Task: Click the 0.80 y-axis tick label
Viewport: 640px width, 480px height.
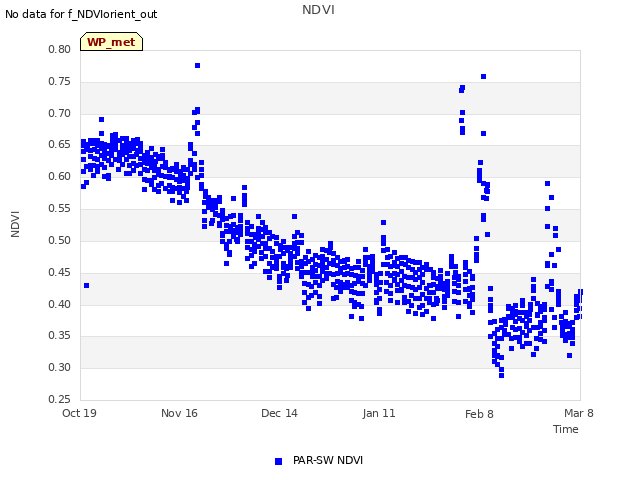Action: [x=60, y=49]
